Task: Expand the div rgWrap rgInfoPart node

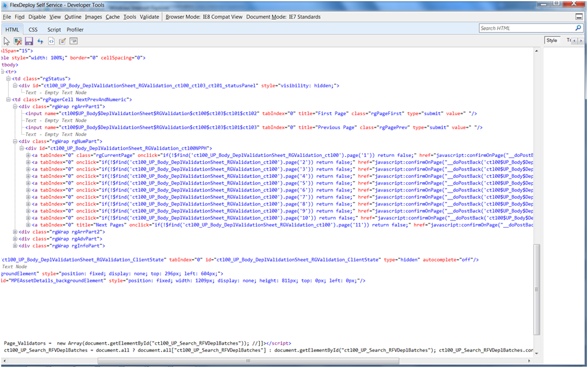Action: coord(15,246)
